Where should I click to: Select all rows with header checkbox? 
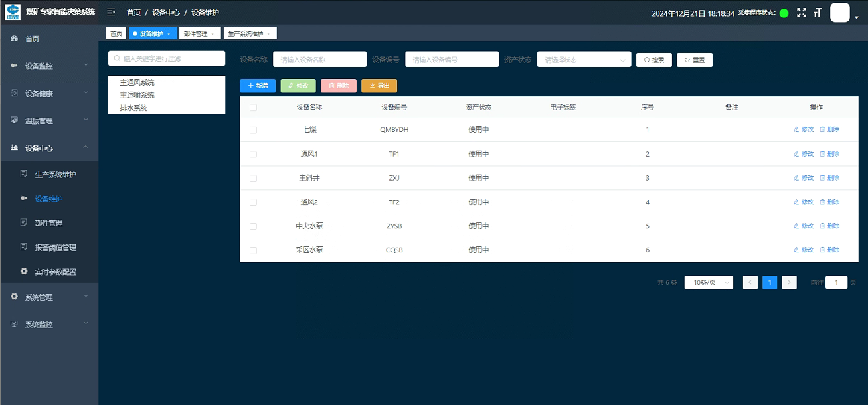[x=253, y=107]
